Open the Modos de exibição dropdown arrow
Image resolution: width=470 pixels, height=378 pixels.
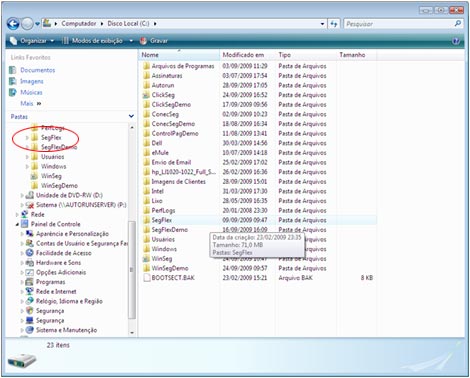(131, 41)
